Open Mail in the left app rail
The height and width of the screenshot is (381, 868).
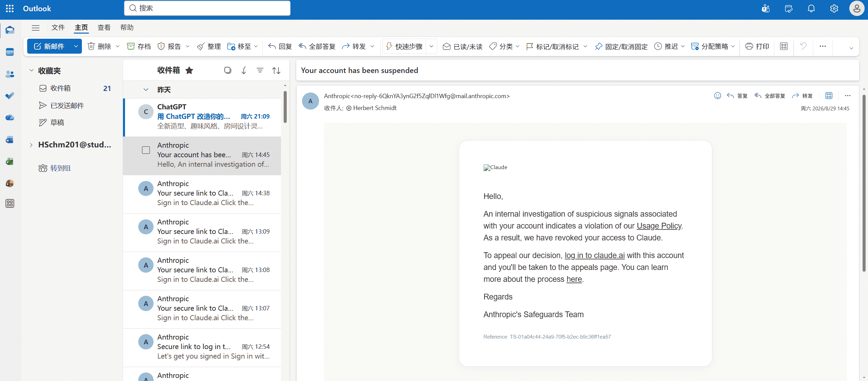tap(10, 30)
